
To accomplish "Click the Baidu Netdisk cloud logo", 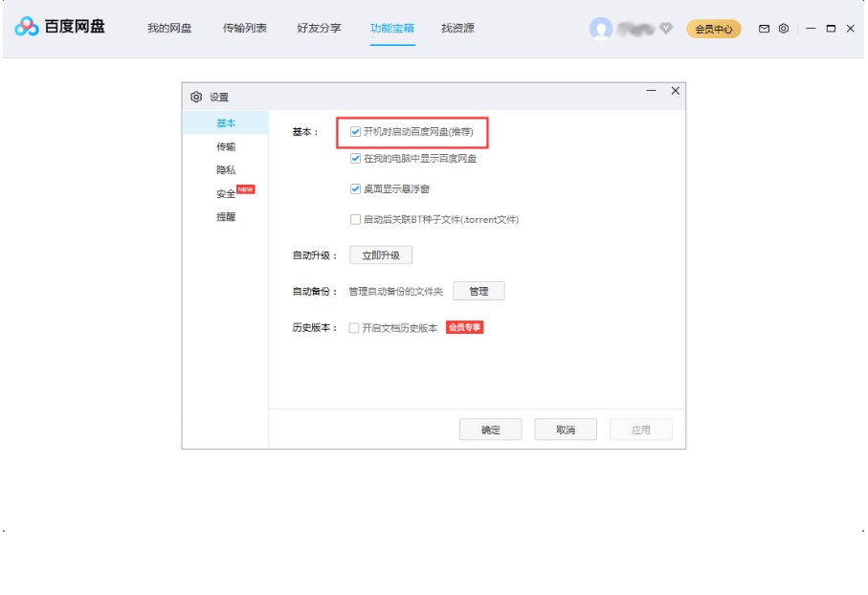I will pos(26,26).
